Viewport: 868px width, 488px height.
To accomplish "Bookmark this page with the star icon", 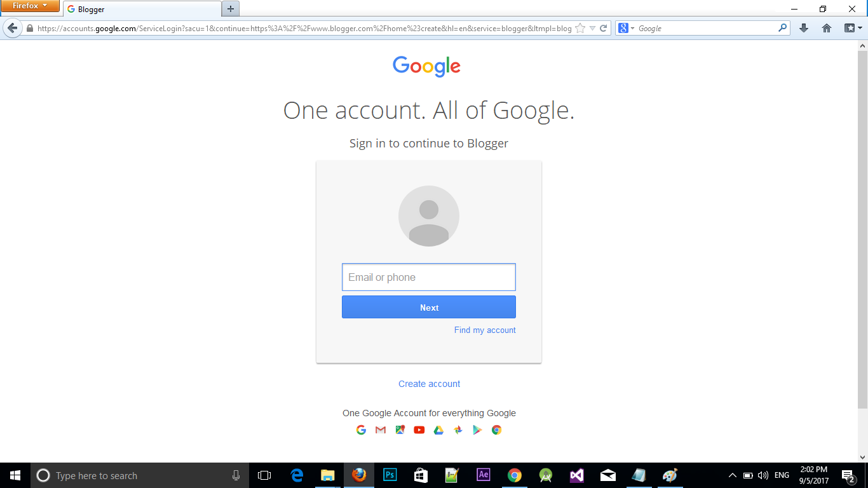I will click(x=580, y=28).
